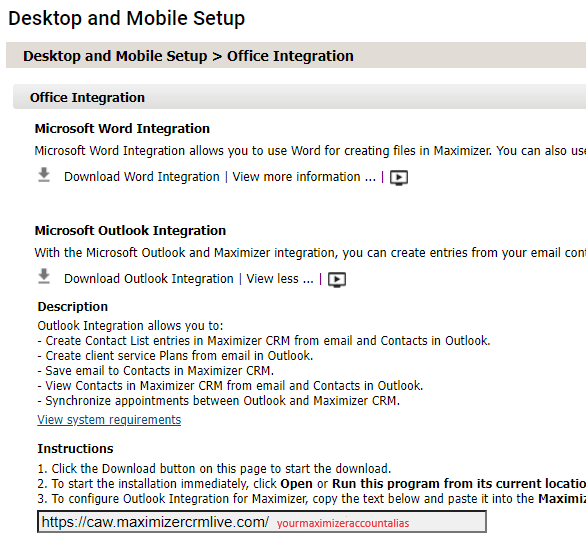The height and width of the screenshot is (541, 588).
Task: Click the Microsoft Word Integration heading
Action: pos(122,129)
